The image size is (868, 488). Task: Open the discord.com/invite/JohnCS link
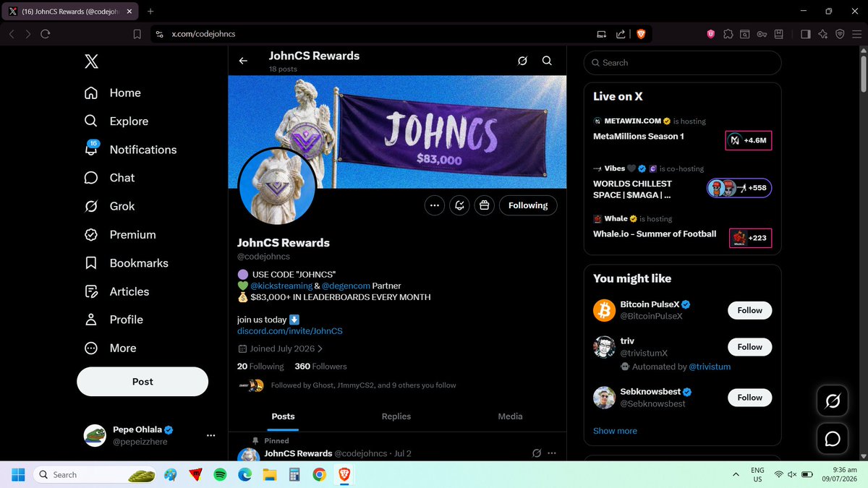pyautogui.click(x=289, y=331)
